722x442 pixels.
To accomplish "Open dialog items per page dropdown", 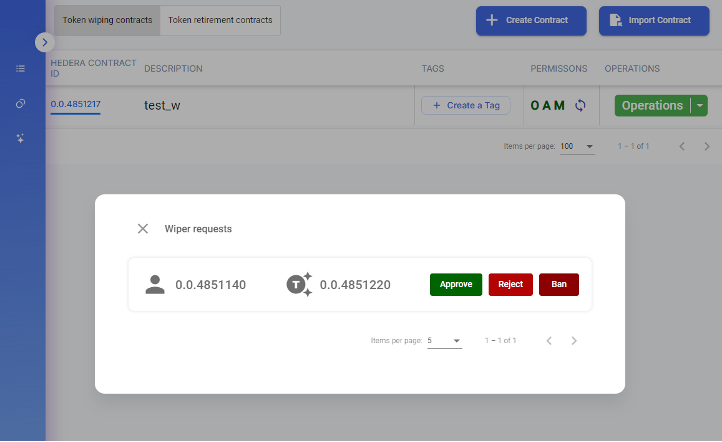I will [x=444, y=341].
